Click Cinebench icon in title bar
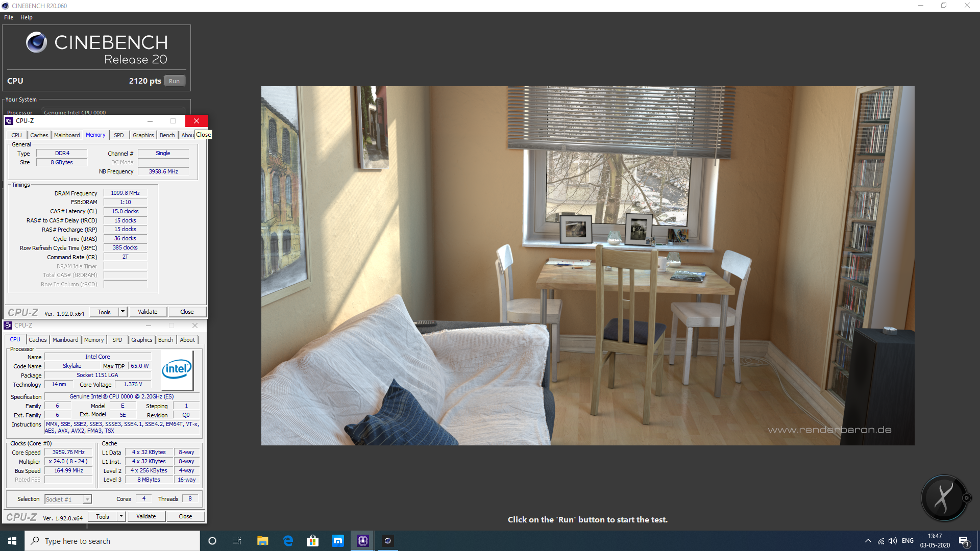Image resolution: width=980 pixels, height=551 pixels. tap(5, 6)
